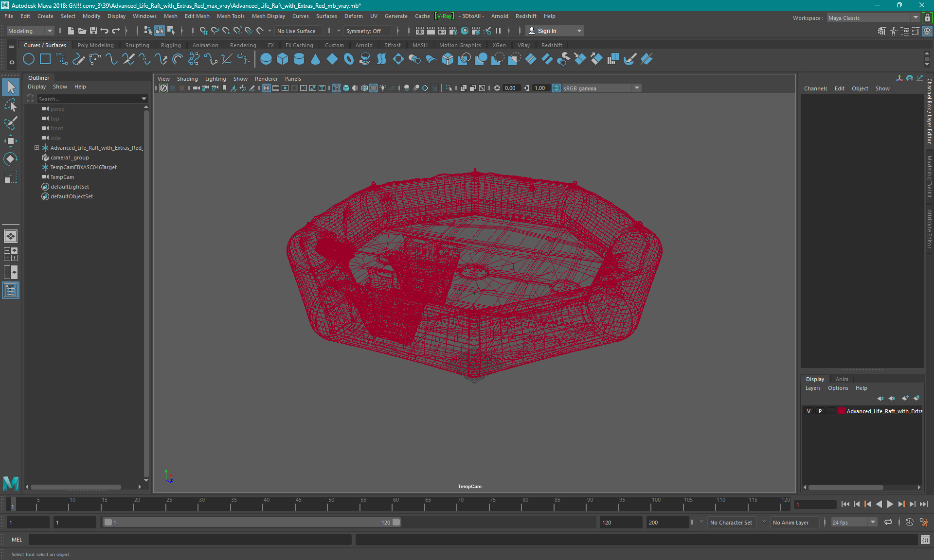This screenshot has width=934, height=560.
Task: Create a NURBS cylinder from the shelf
Action: pos(299,59)
